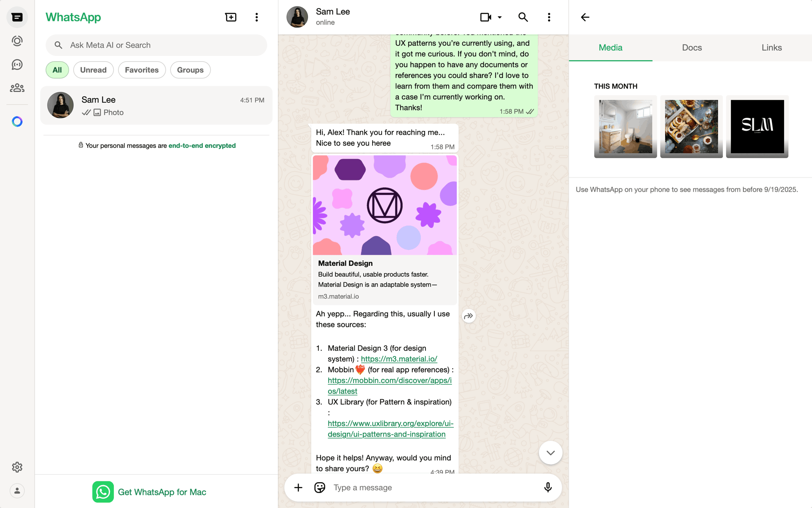Go back from the media panel
This screenshot has height=508, width=812.
(585, 17)
